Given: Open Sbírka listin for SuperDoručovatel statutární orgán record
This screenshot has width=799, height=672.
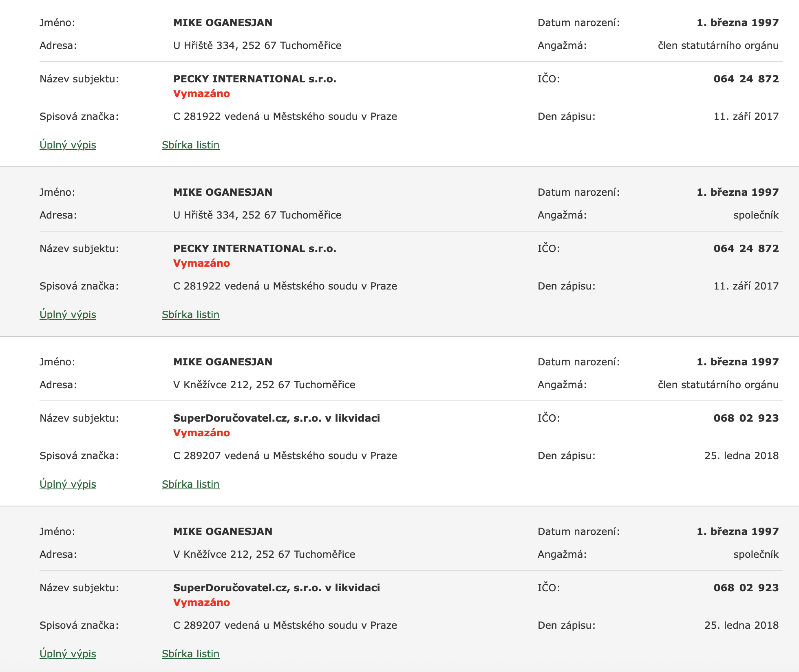Looking at the screenshot, I should coord(190,484).
